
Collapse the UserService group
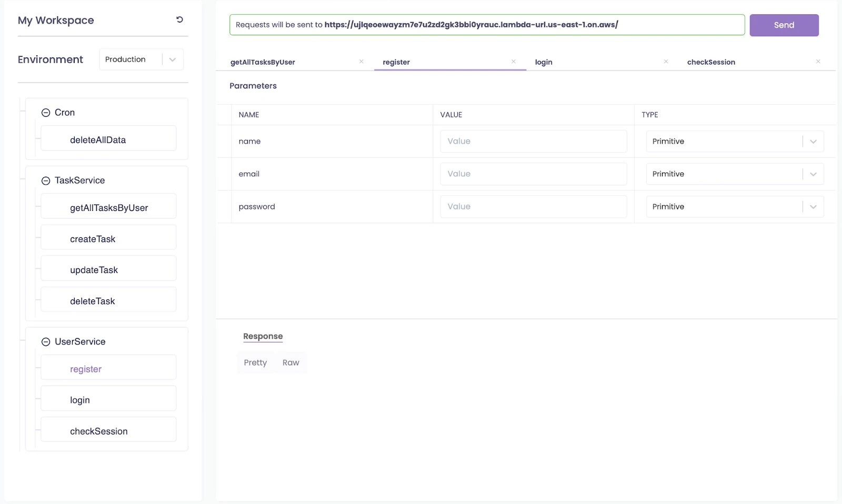click(46, 342)
